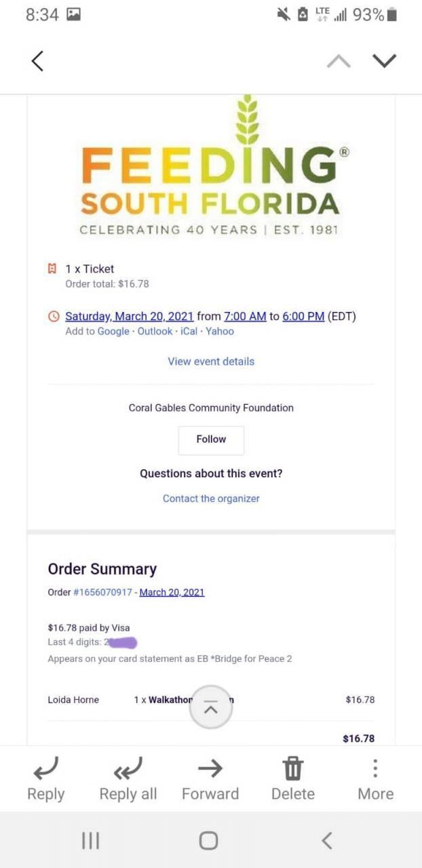Go to the next email with down chevron
The height and width of the screenshot is (868, 422).
pyautogui.click(x=384, y=61)
